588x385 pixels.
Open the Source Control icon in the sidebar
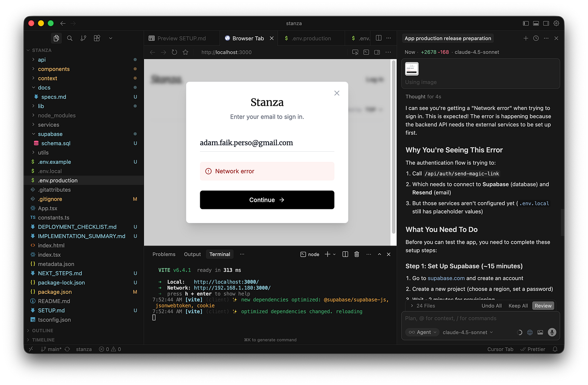point(83,38)
